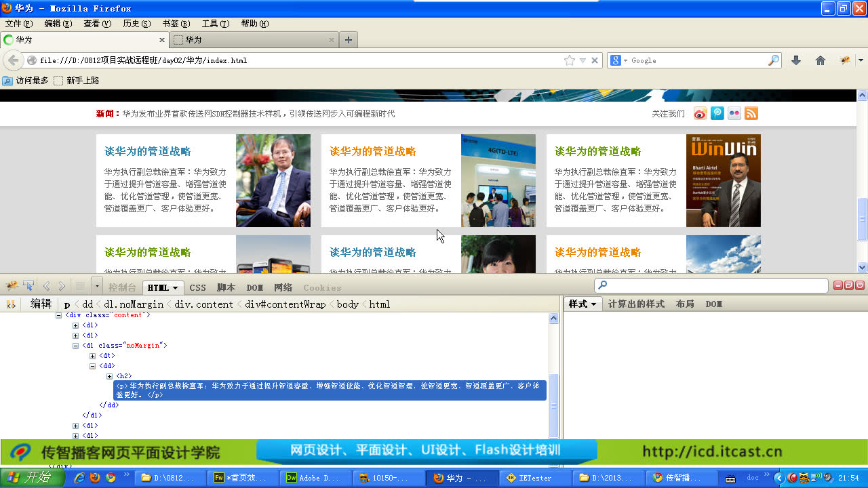The width and height of the screenshot is (868, 488).
Task: Click Firefox back navigation arrow
Action: (x=14, y=60)
